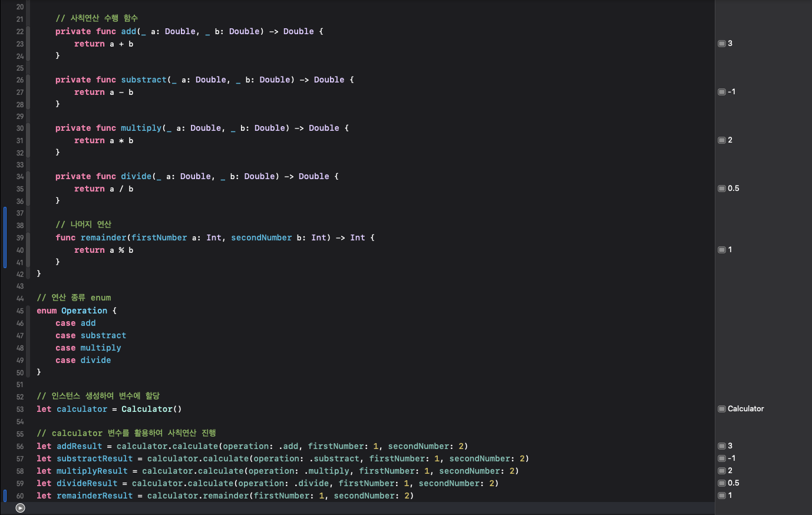
Task: Click the 'add' function name in its declaration
Action: (x=128, y=31)
